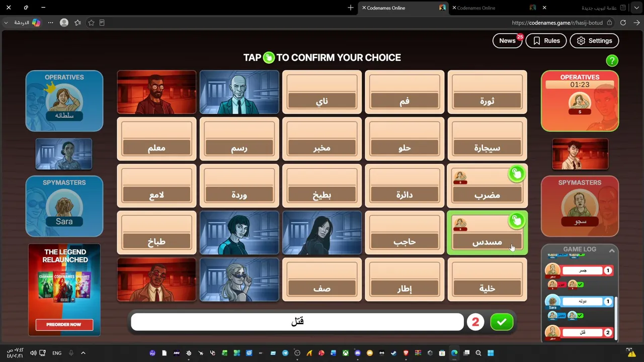Screen dimensions: 644x362
Task: Select the word card صف
Action: click(x=322, y=280)
